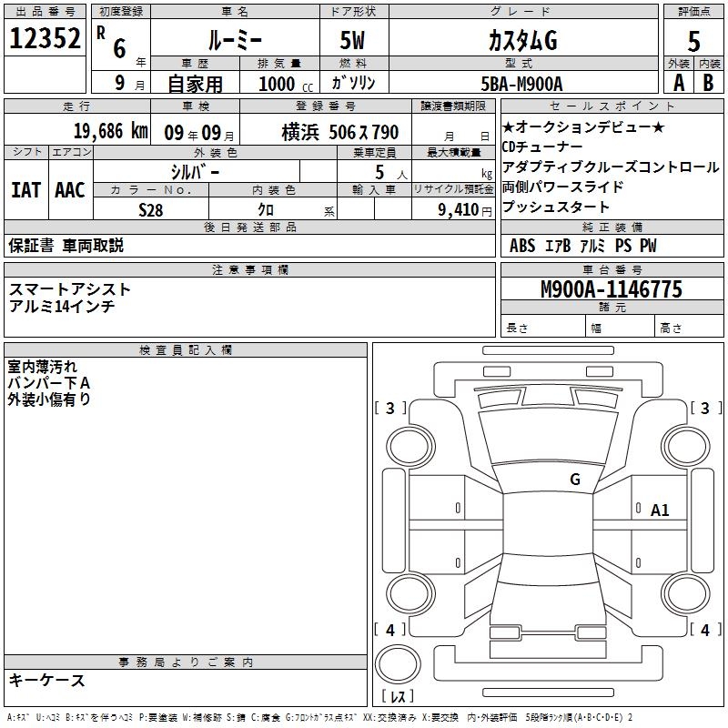The width and height of the screenshot is (728, 728).
Task: Click キーケース office notice
Action: point(47,681)
